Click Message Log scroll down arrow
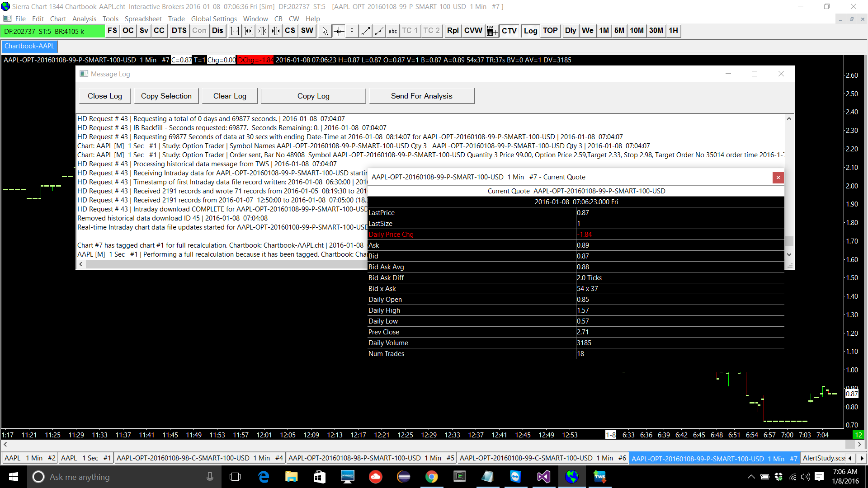This screenshot has height=488, width=868. click(789, 255)
